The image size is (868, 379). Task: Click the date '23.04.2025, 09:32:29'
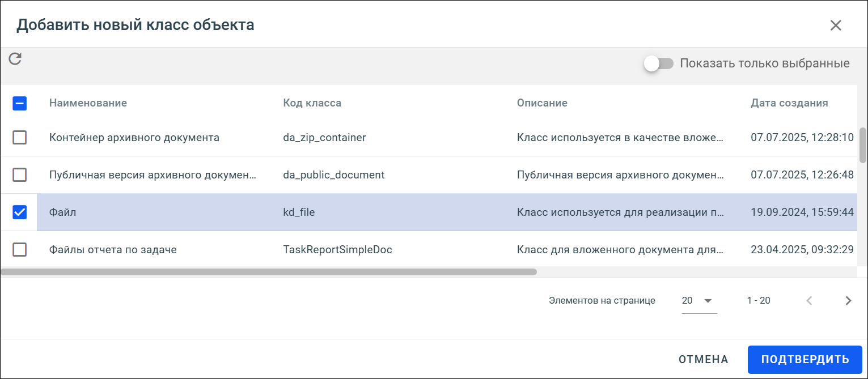click(x=802, y=250)
